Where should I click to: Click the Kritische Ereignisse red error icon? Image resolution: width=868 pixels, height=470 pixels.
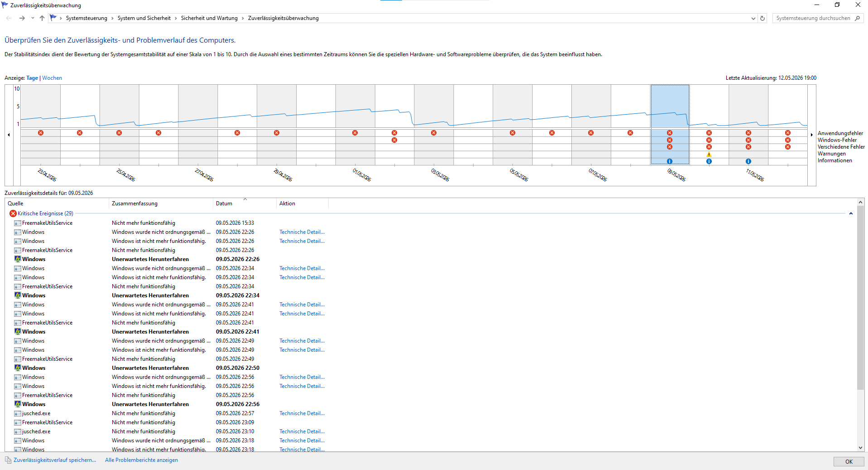[x=13, y=213]
